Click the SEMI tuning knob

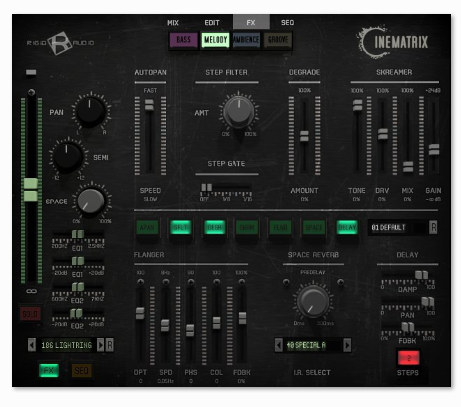[67, 157]
